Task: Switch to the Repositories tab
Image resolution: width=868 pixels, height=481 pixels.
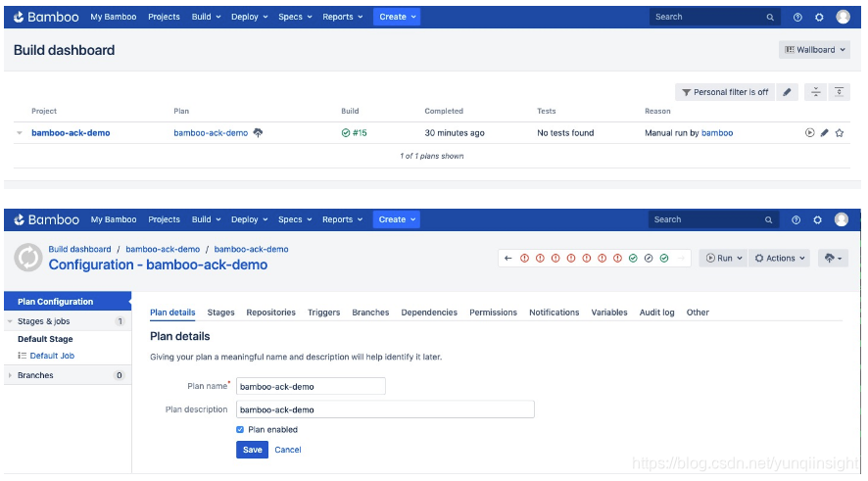Action: click(x=270, y=313)
